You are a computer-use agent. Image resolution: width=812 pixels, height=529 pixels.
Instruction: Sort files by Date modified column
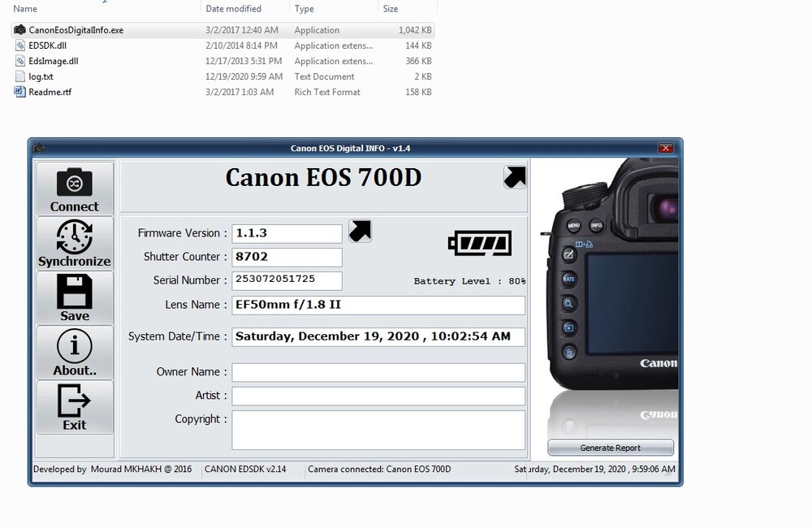coord(234,9)
